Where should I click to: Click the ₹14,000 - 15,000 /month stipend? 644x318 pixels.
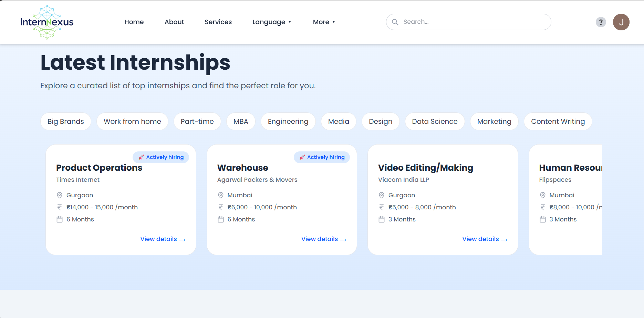click(102, 207)
